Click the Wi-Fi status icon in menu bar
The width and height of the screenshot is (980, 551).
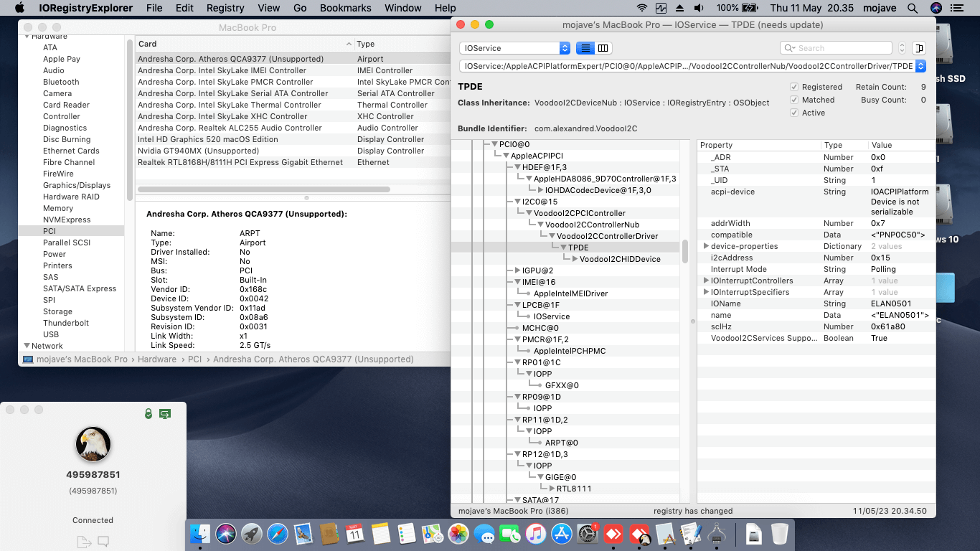pyautogui.click(x=641, y=8)
